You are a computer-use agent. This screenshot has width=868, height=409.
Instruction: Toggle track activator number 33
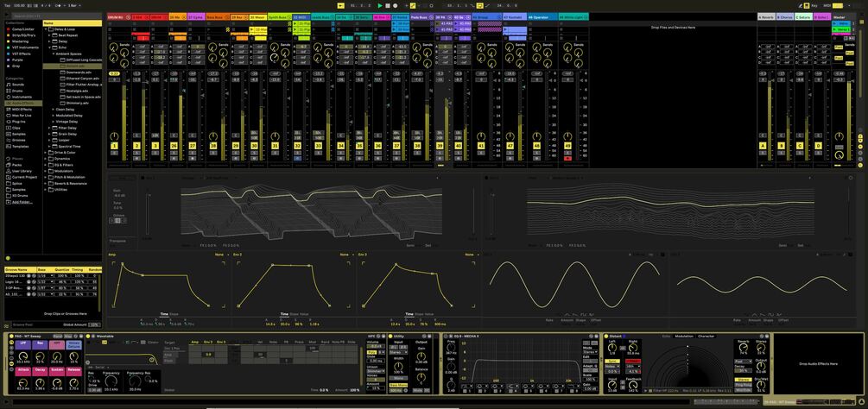tap(319, 146)
